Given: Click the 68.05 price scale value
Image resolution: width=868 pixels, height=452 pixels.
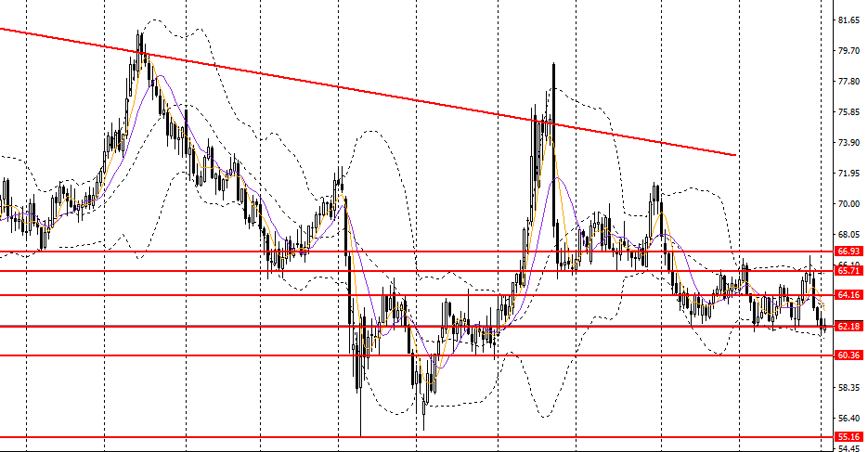Looking at the screenshot, I should [x=847, y=235].
